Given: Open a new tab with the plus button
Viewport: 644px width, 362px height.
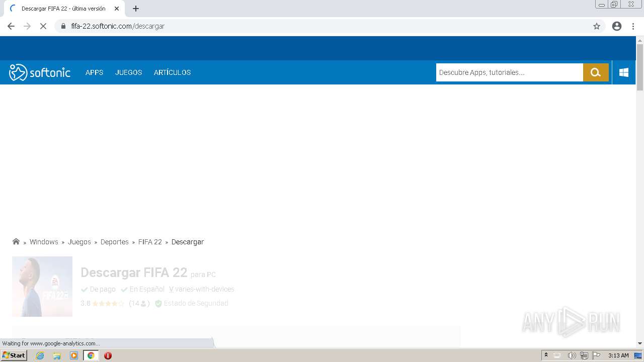Looking at the screenshot, I should click(x=136, y=9).
